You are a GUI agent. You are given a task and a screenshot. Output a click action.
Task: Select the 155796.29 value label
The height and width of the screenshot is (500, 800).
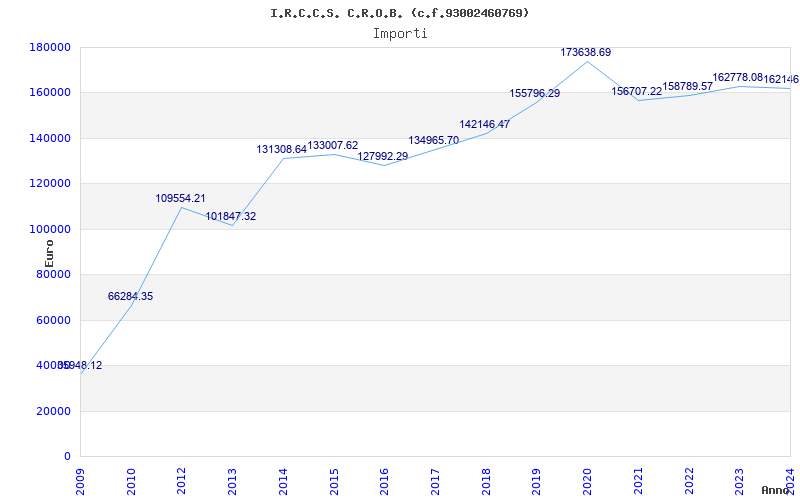tap(535, 94)
